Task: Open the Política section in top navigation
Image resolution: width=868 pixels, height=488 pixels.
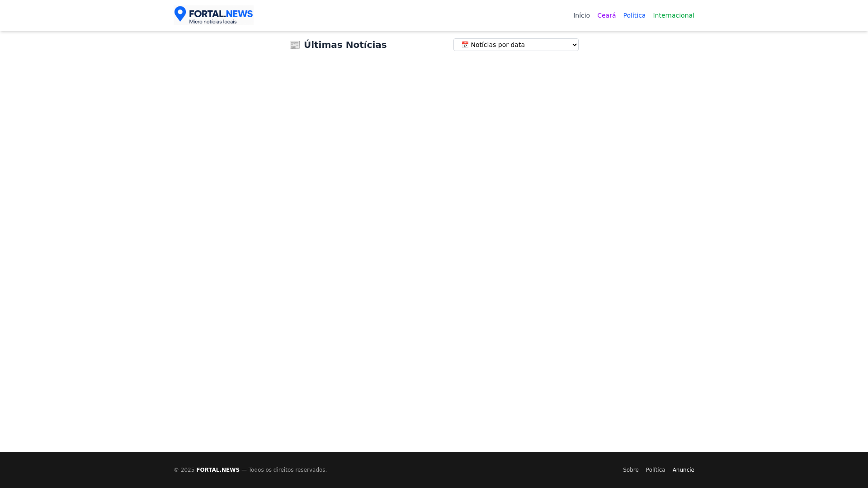Action: pyautogui.click(x=634, y=15)
